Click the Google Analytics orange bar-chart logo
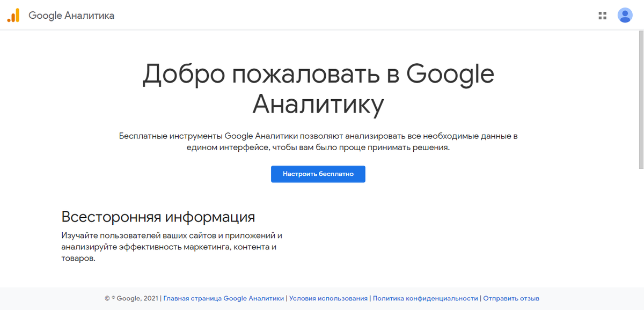Screen dimensions: 644x310 click(x=13, y=16)
